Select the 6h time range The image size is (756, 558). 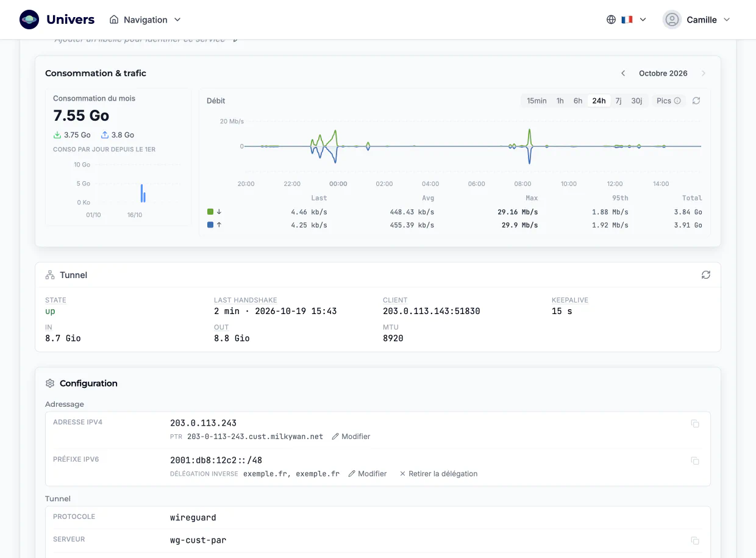pyautogui.click(x=577, y=101)
